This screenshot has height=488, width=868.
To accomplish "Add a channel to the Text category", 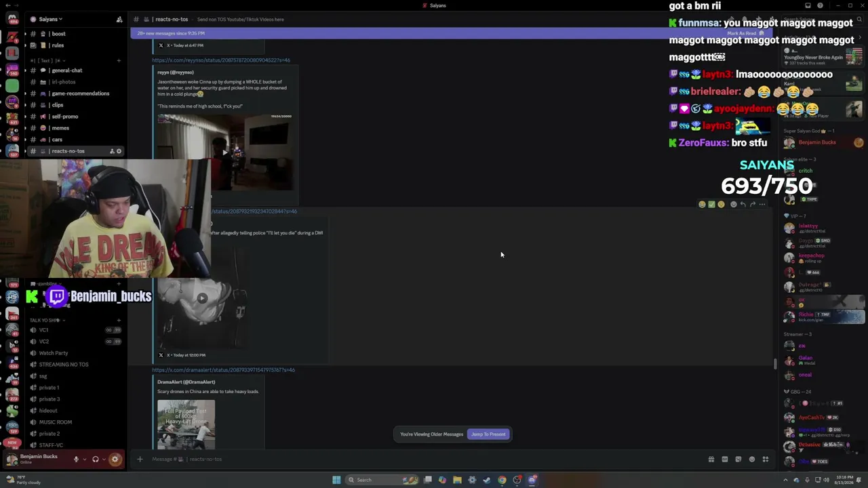I will click(119, 60).
